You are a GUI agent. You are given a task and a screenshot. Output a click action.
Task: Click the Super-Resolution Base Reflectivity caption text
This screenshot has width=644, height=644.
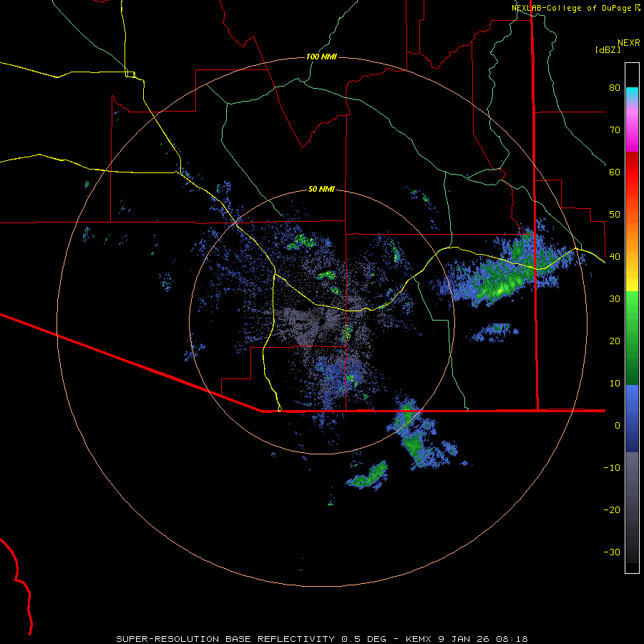pos(322,639)
